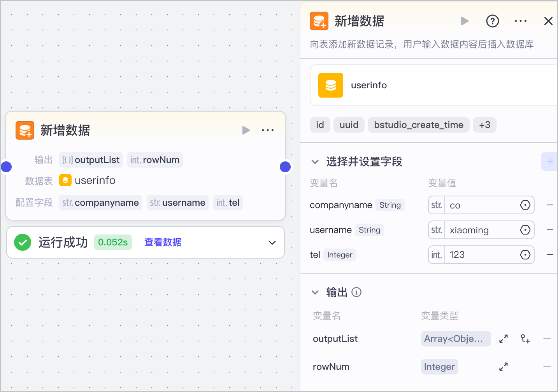This screenshot has width=558, height=392.
Task: Run node from side panel play button
Action: click(x=465, y=21)
